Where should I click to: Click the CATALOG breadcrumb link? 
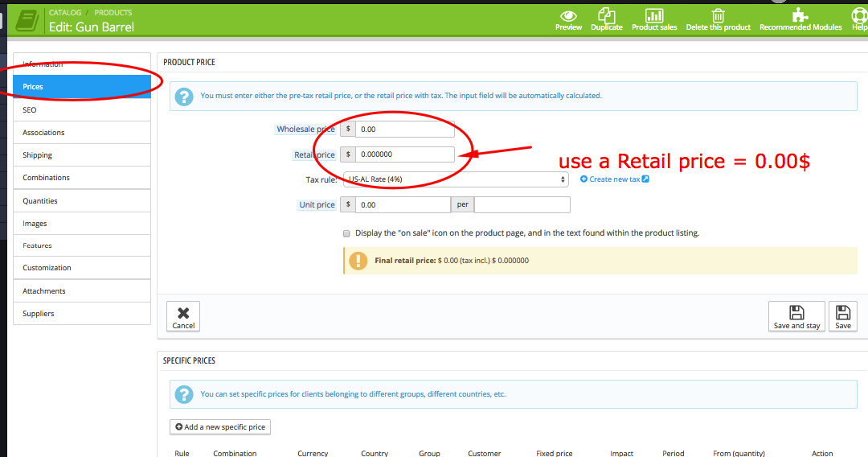[65, 12]
